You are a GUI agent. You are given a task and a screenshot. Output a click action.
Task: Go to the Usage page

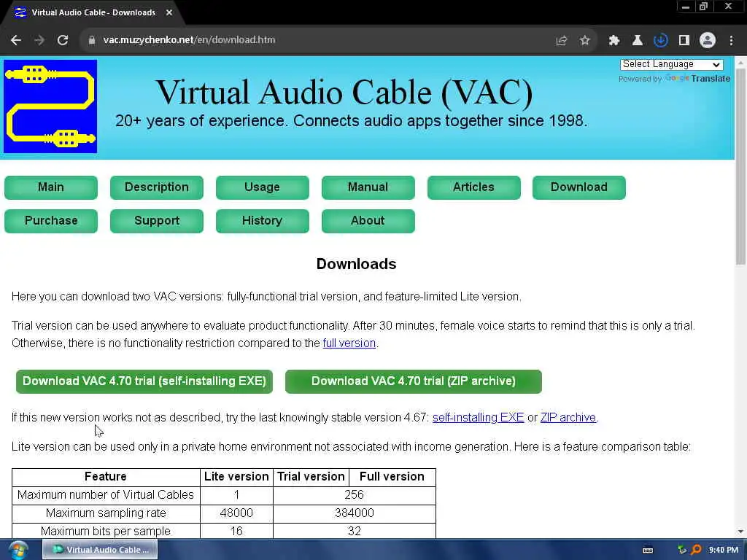click(x=263, y=187)
